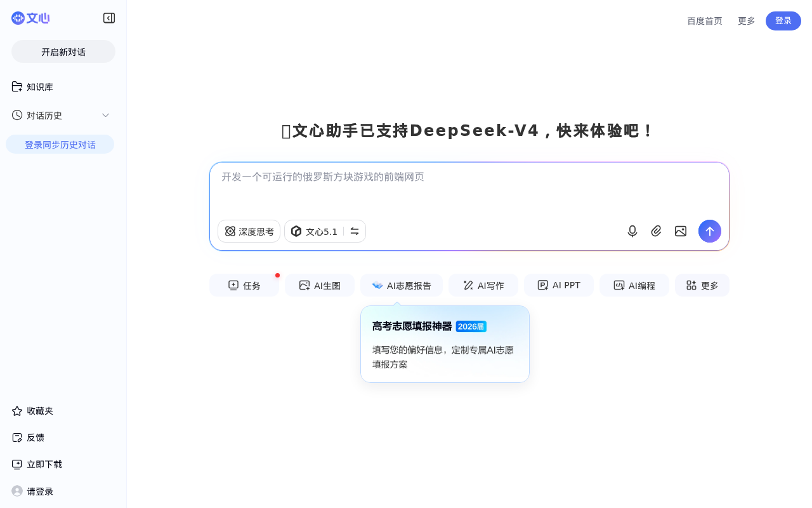Click the 文心 logo icon

click(30, 18)
